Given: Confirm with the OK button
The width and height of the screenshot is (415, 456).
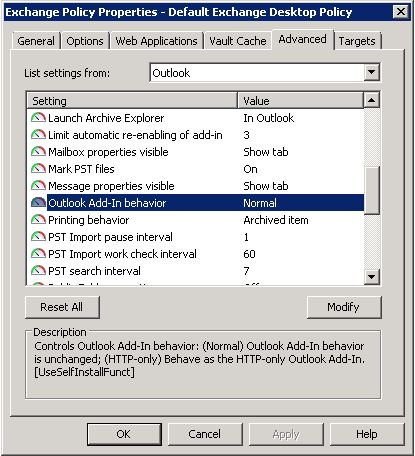Looking at the screenshot, I should coord(124,434).
